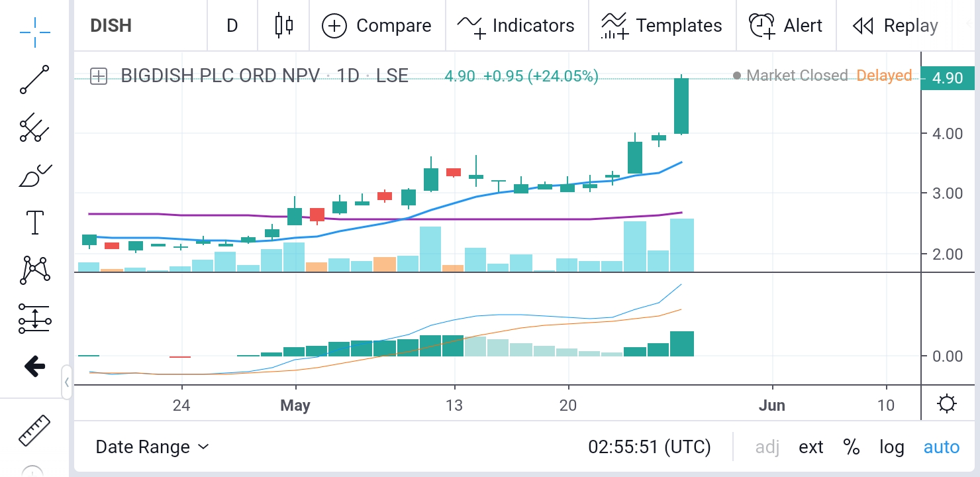Open the pitchfork drawing tool
Viewport: 980px width, 477px height.
click(x=34, y=127)
